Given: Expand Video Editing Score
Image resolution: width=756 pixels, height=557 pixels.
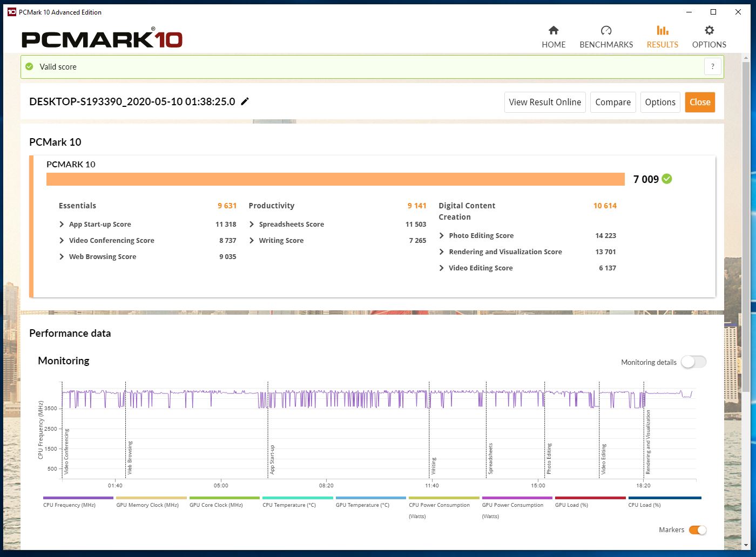Looking at the screenshot, I should pos(442,268).
